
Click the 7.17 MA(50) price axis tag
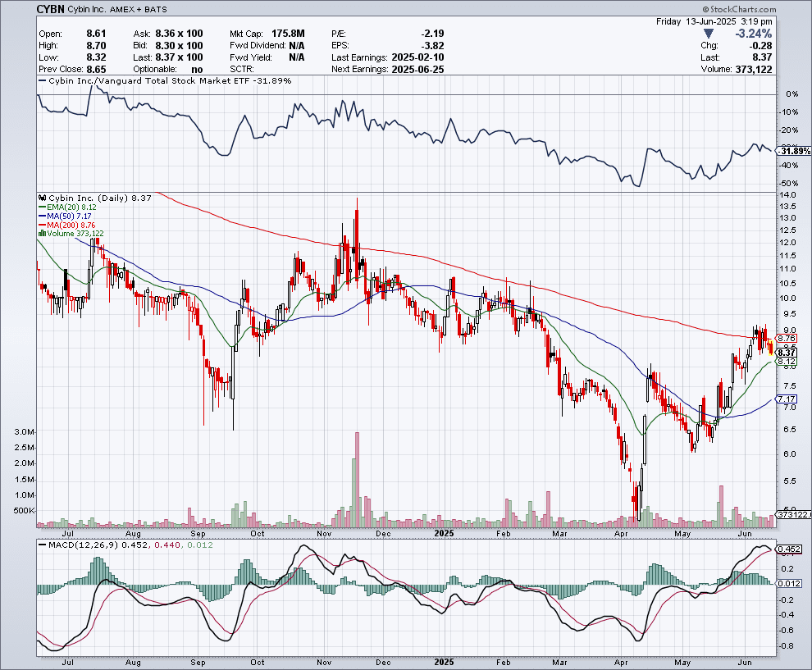[787, 399]
